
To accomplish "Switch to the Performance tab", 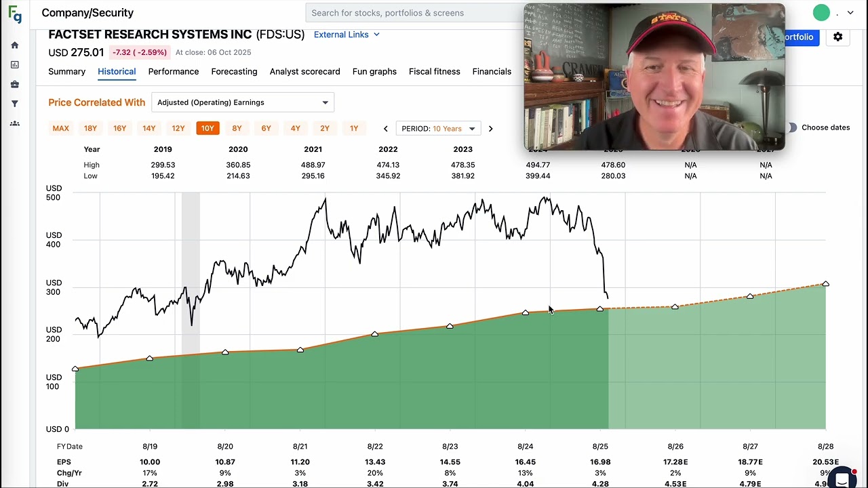I will pyautogui.click(x=174, y=72).
